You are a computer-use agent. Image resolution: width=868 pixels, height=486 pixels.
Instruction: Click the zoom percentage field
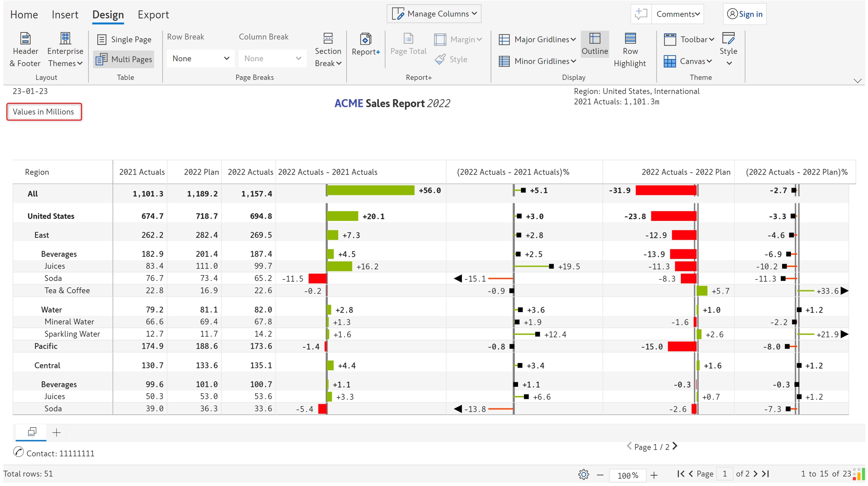click(x=627, y=475)
